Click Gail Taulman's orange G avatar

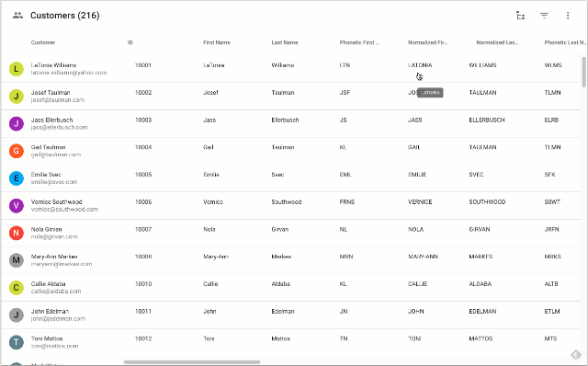[x=17, y=151]
